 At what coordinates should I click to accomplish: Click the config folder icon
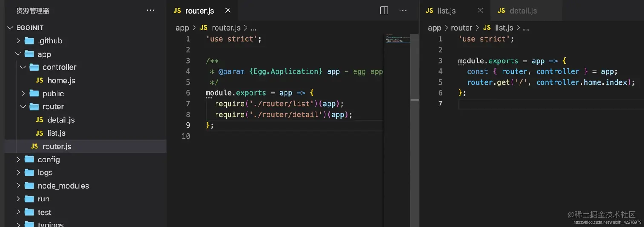coord(29,159)
